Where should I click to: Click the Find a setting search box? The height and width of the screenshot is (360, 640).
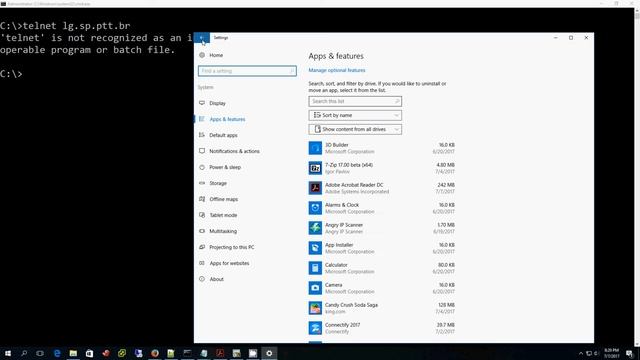[x=247, y=71]
